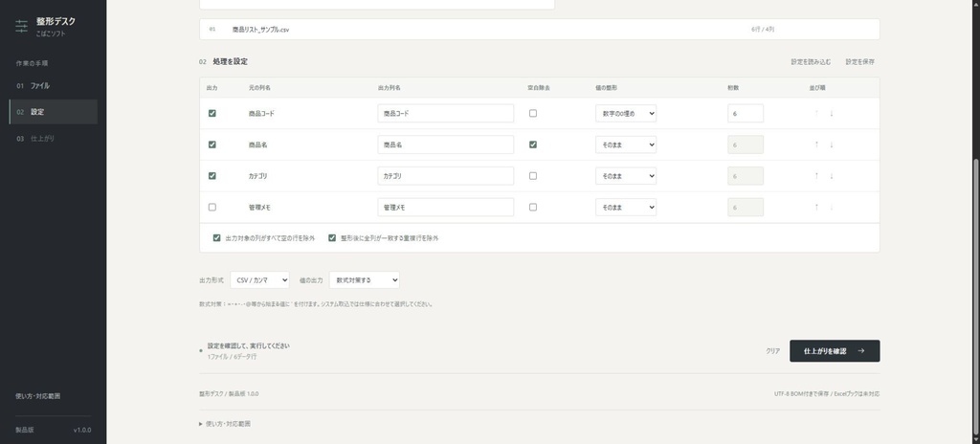Open 値の整形 dropdown for カテゴリ
This screenshot has width=980, height=444.
626,176
